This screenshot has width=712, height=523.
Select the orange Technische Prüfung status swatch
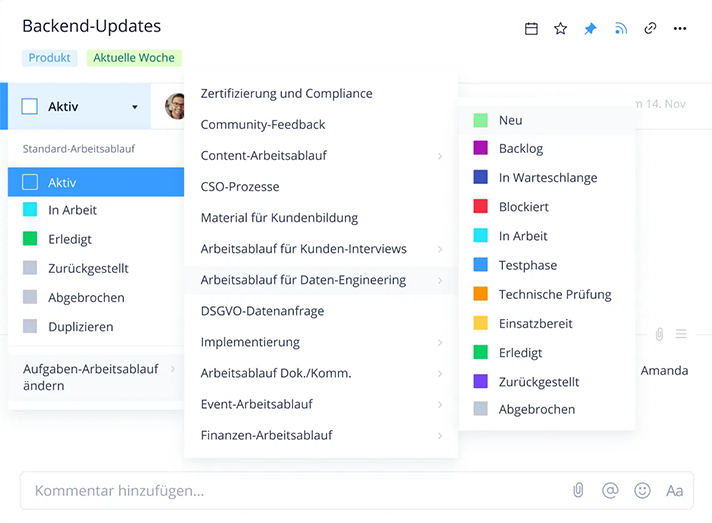click(x=480, y=294)
